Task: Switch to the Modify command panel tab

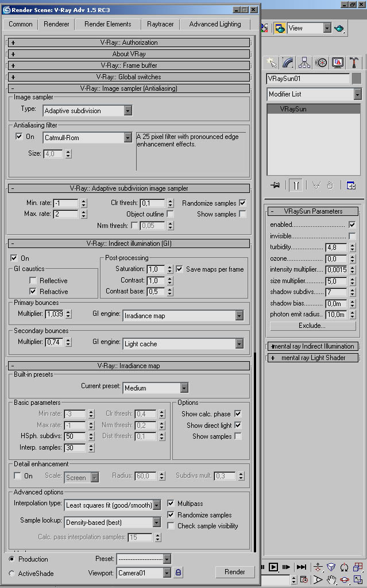Action: click(x=288, y=62)
